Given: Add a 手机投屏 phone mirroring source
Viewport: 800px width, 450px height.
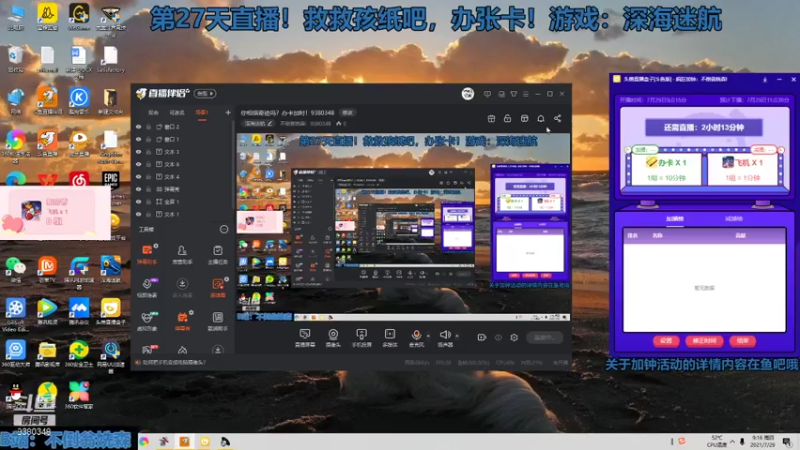Looking at the screenshot, I should pyautogui.click(x=361, y=338).
